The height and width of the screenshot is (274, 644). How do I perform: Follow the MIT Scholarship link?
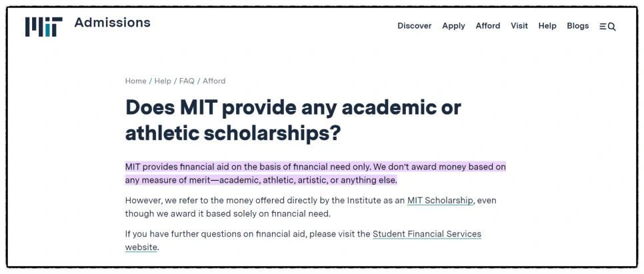click(440, 201)
